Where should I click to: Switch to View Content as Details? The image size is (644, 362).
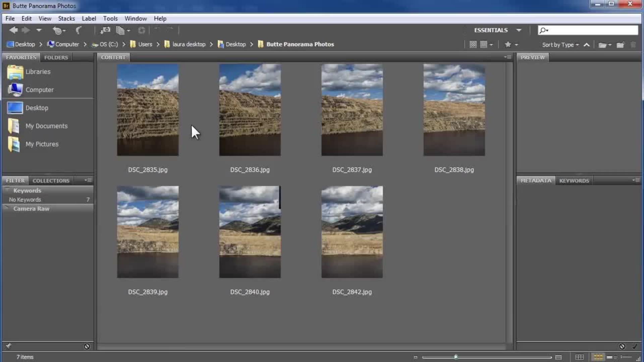pos(611,357)
